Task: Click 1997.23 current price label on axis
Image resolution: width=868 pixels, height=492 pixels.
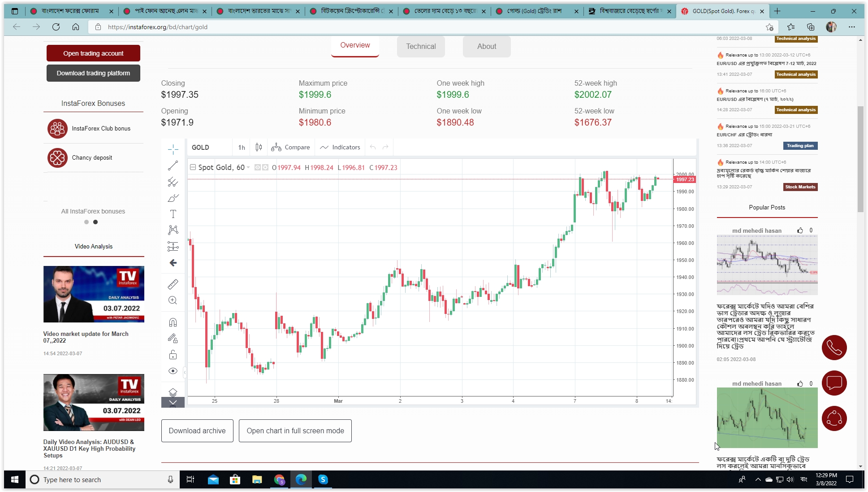Action: point(685,179)
